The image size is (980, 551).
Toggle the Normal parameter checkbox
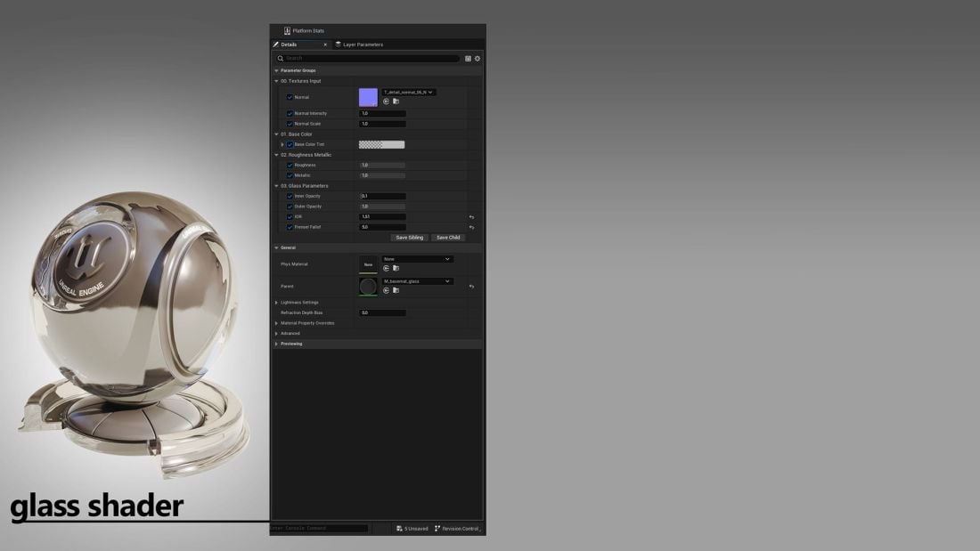click(x=290, y=97)
